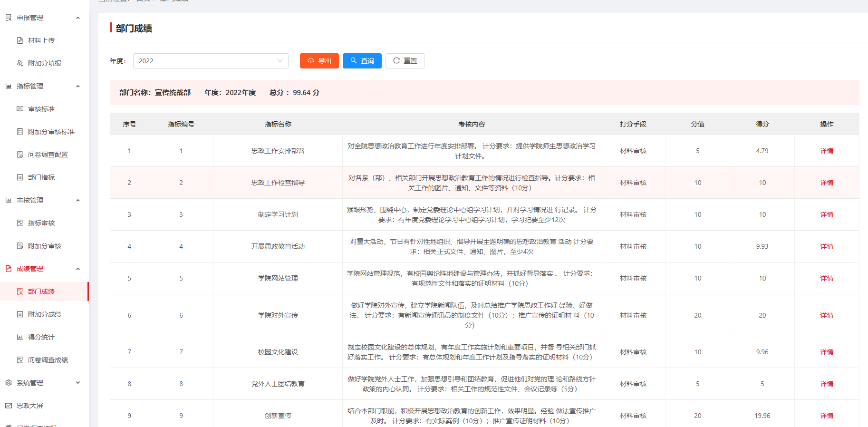Click the 指标审核 icon

point(20,223)
